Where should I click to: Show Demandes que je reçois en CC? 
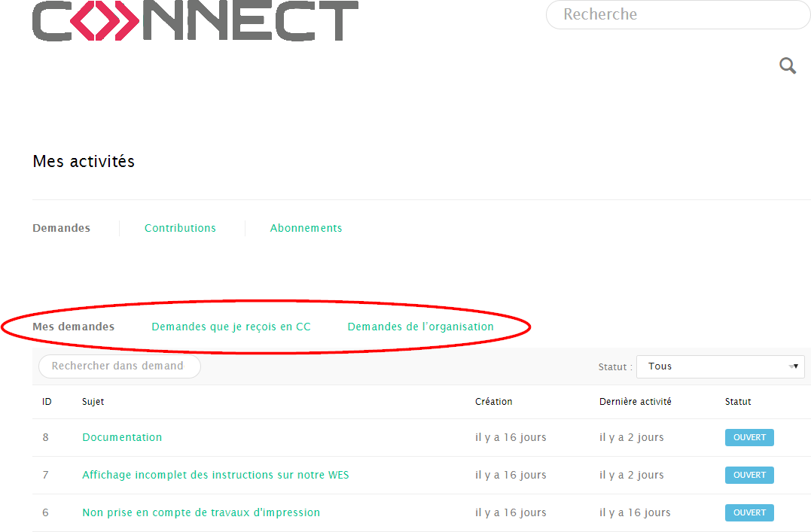[231, 327]
